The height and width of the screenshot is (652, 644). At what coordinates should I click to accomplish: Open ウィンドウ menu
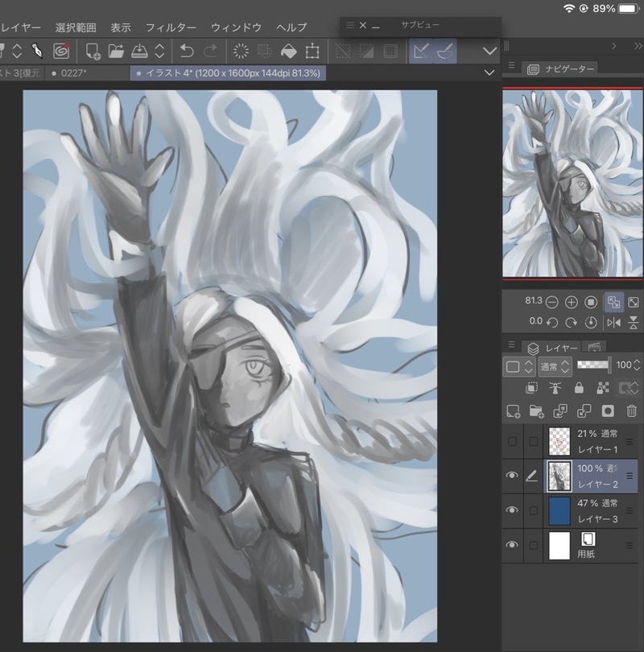(236, 27)
